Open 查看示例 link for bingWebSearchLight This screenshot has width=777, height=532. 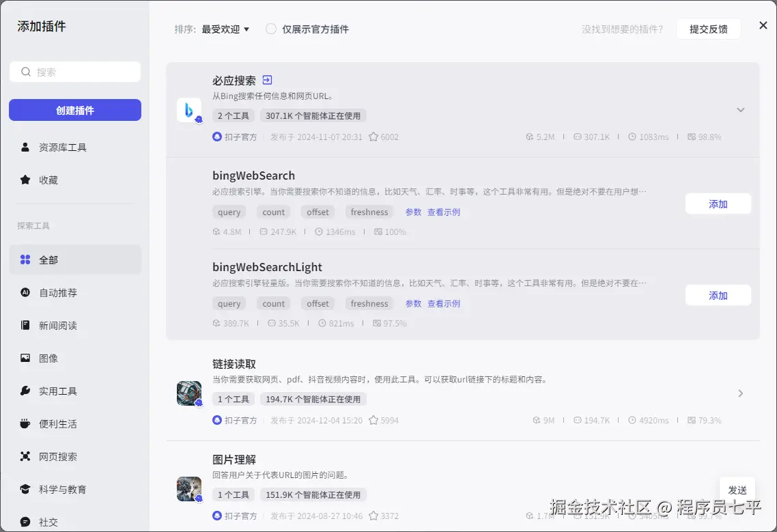pyautogui.click(x=444, y=303)
